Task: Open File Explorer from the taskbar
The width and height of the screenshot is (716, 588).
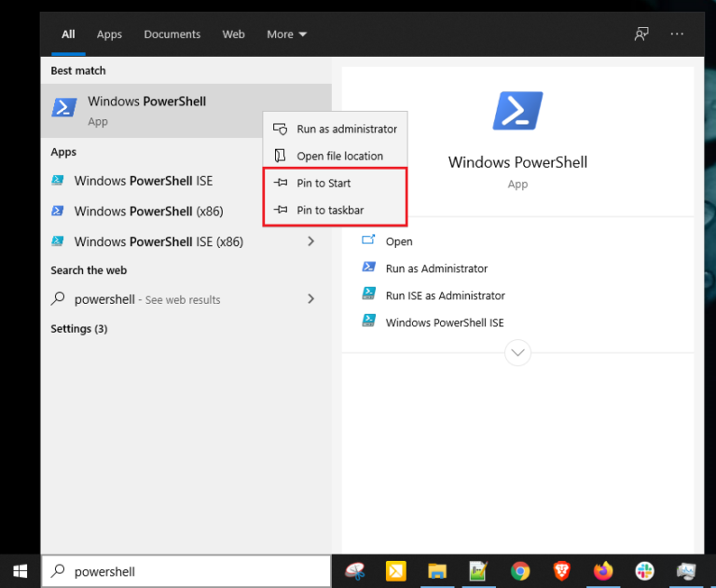Action: click(x=437, y=571)
